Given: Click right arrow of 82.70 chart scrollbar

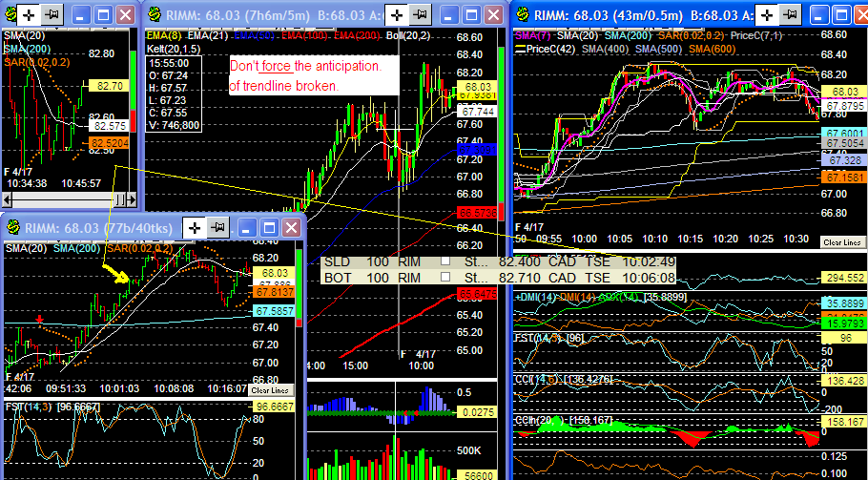Looking at the screenshot, I should pyautogui.click(x=132, y=199).
